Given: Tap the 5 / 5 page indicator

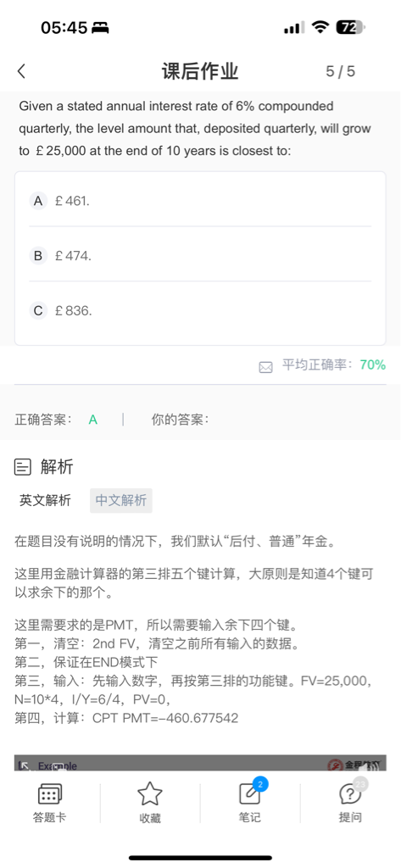Looking at the screenshot, I should click(340, 71).
